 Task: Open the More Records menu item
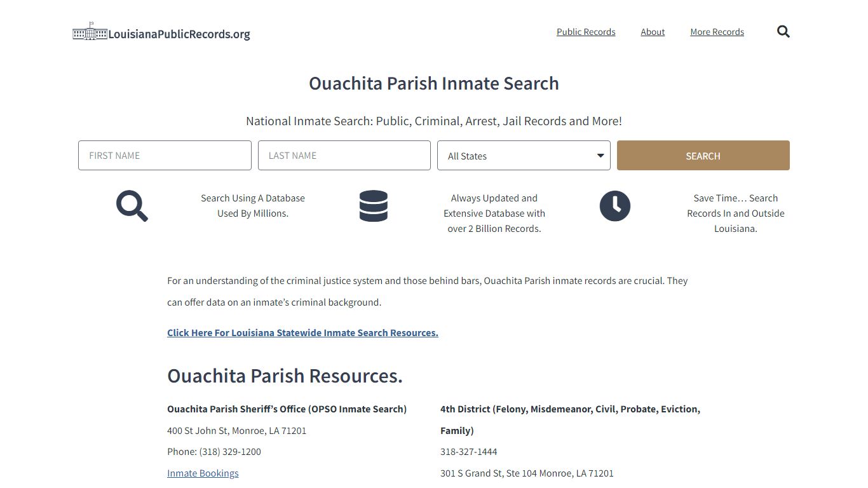click(x=717, y=32)
